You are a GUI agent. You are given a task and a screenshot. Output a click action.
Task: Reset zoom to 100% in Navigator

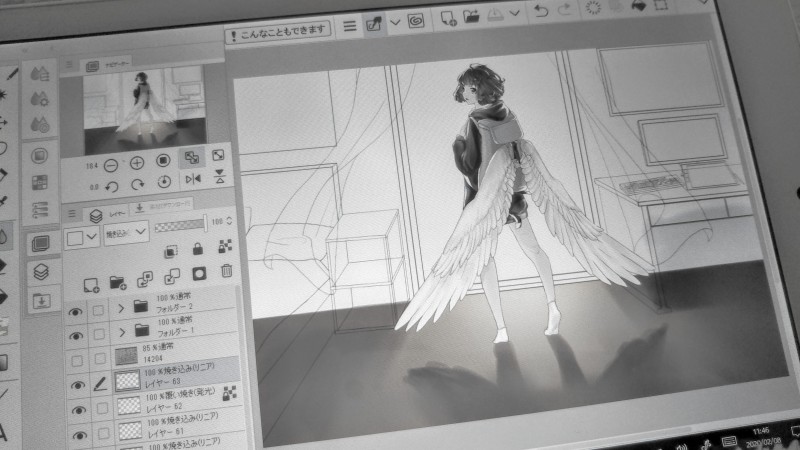(163, 161)
